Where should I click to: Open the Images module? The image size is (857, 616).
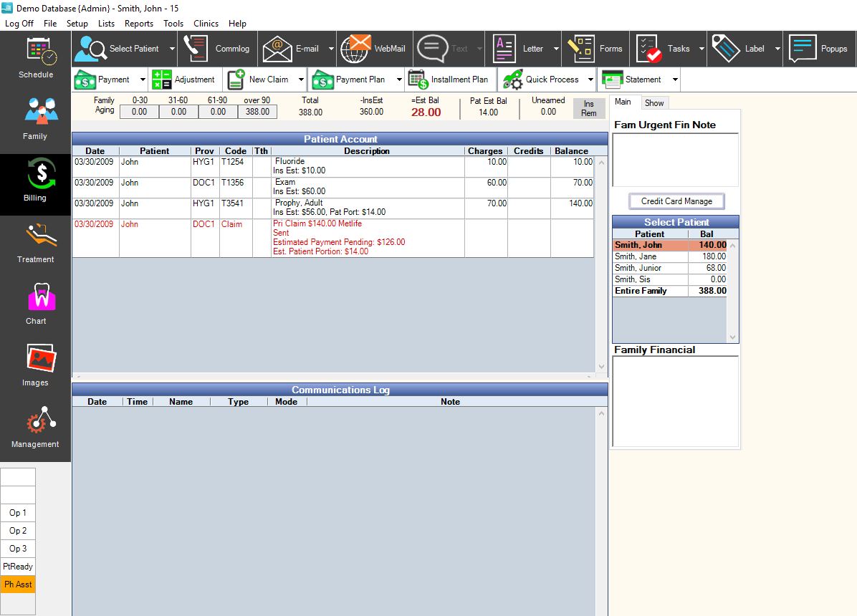point(35,365)
